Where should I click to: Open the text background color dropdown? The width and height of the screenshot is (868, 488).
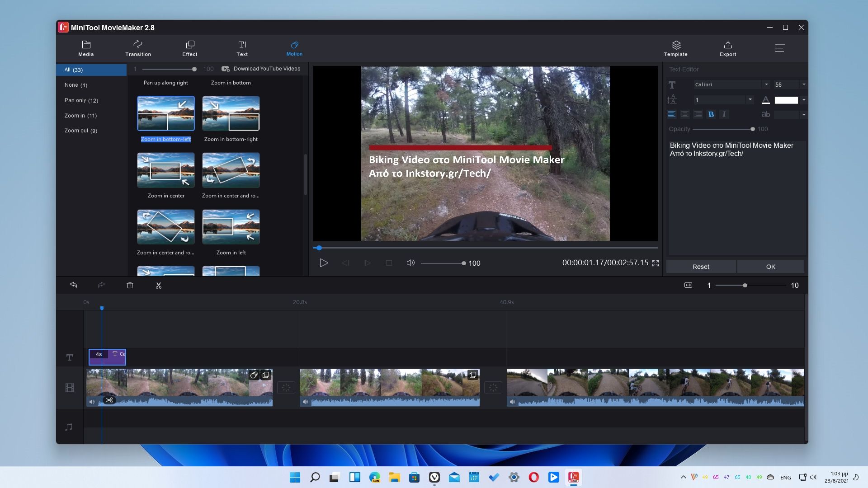click(804, 114)
